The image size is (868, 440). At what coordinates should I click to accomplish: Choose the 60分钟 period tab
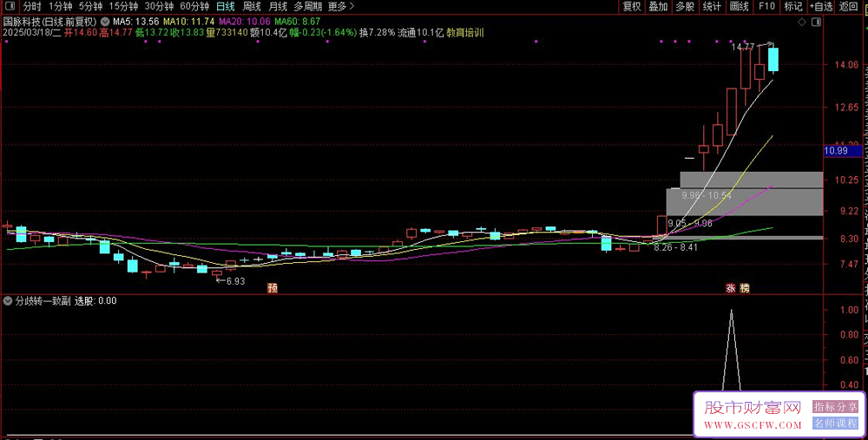194,7
